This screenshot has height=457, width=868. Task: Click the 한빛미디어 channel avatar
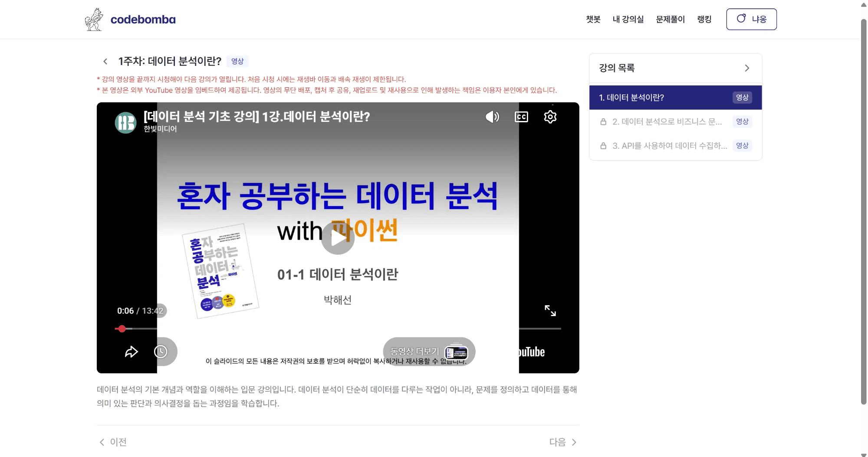click(125, 123)
